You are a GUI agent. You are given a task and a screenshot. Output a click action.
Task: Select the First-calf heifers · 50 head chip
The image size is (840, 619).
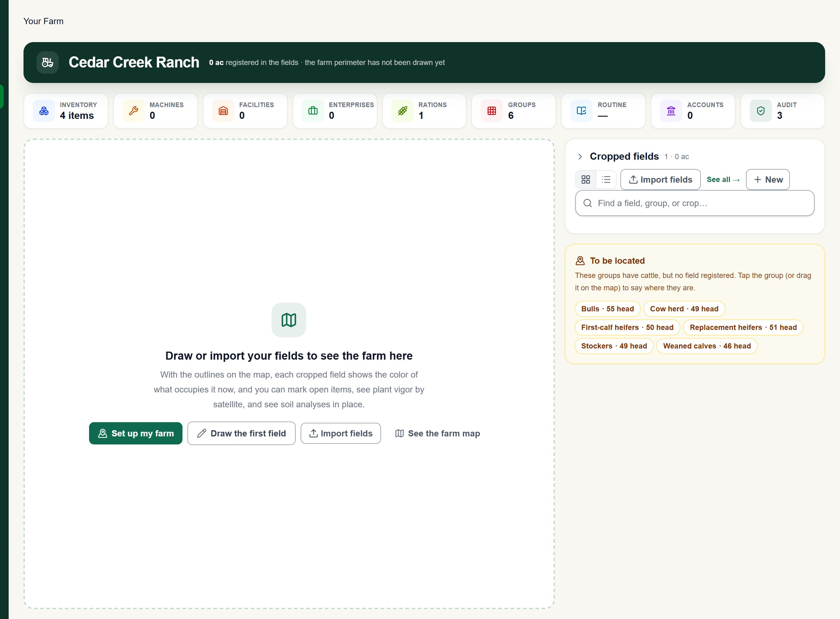[628, 327]
